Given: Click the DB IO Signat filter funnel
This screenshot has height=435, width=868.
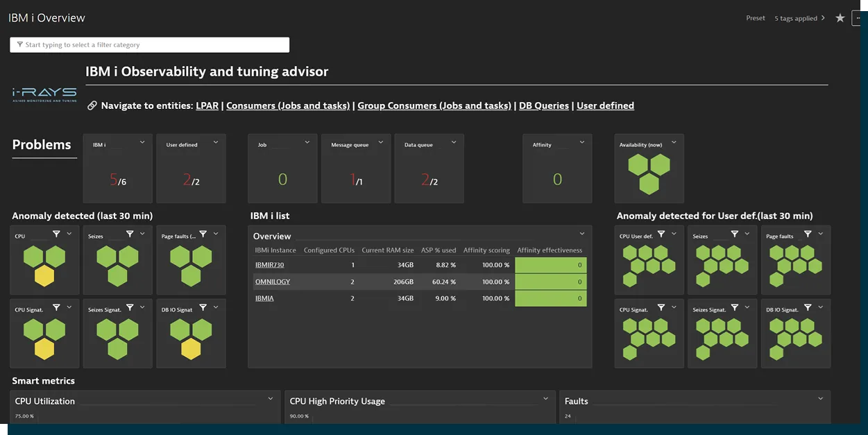Looking at the screenshot, I should pos(203,306).
